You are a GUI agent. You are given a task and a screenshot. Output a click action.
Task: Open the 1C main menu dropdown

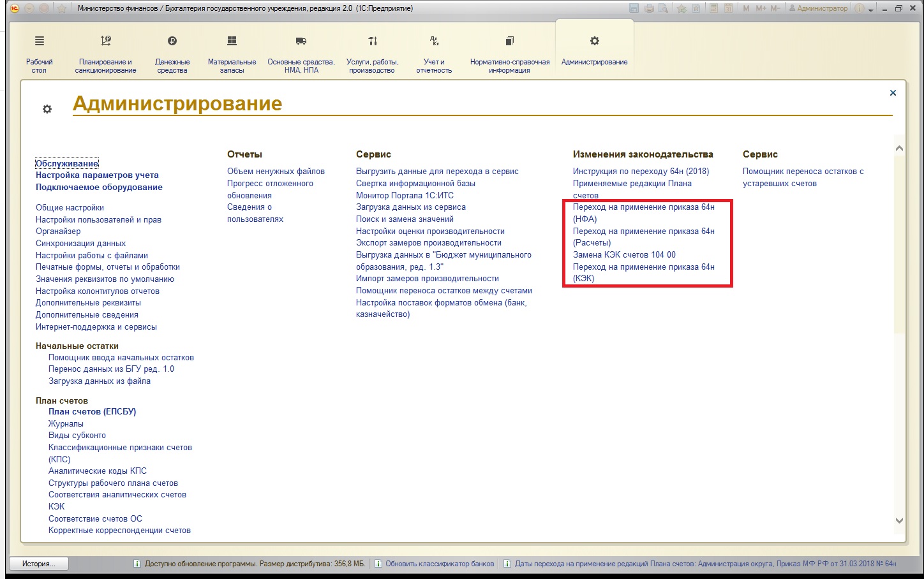point(29,8)
